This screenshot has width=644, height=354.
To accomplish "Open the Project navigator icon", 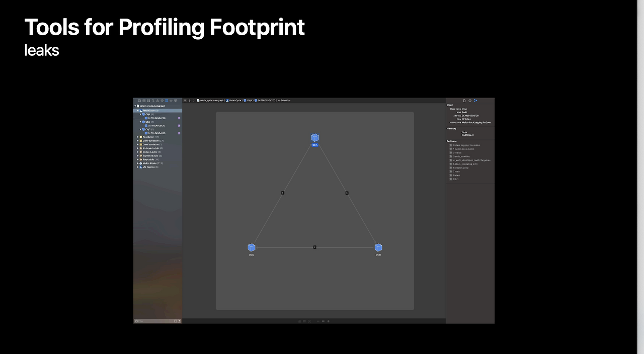I will [139, 101].
